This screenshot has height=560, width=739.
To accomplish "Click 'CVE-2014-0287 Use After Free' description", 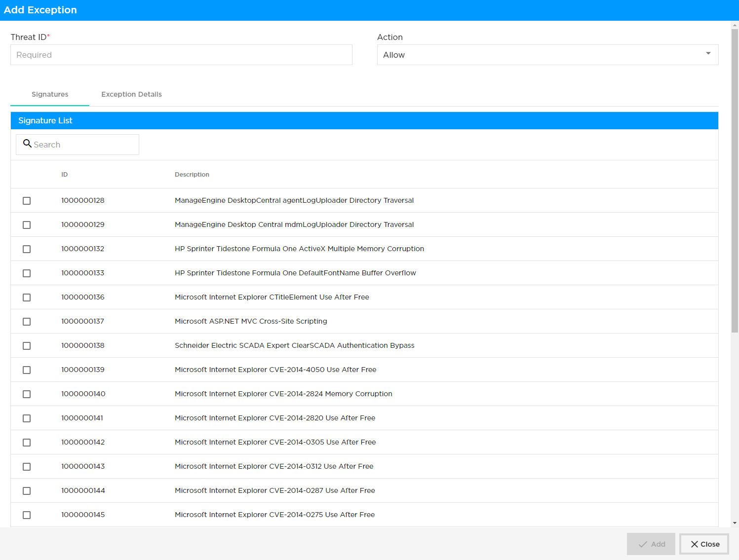I will click(x=275, y=490).
